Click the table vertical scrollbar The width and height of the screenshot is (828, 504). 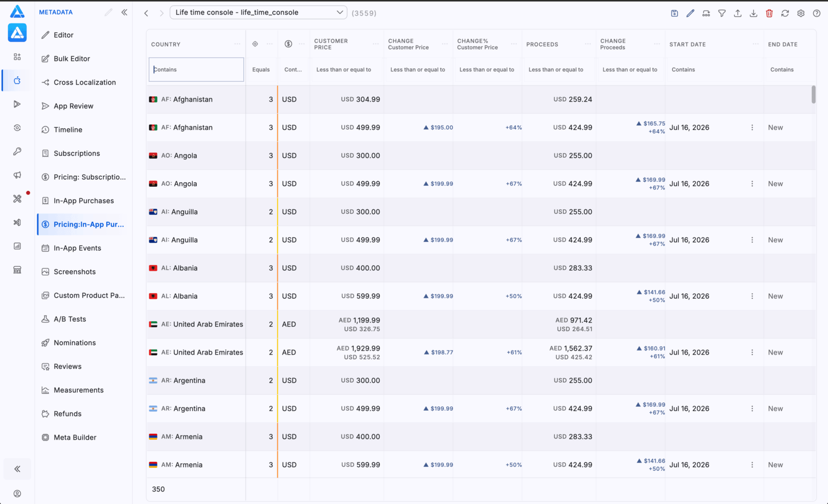[x=814, y=94]
